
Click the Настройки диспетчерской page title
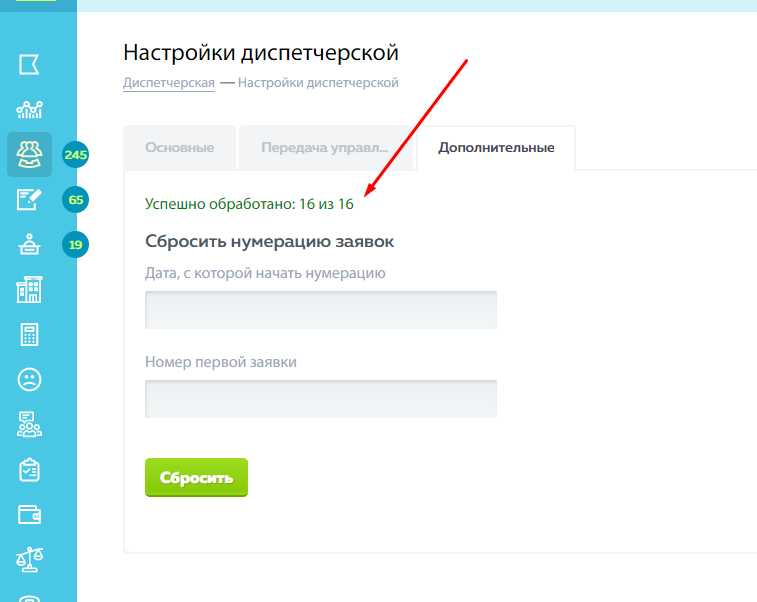click(x=261, y=52)
